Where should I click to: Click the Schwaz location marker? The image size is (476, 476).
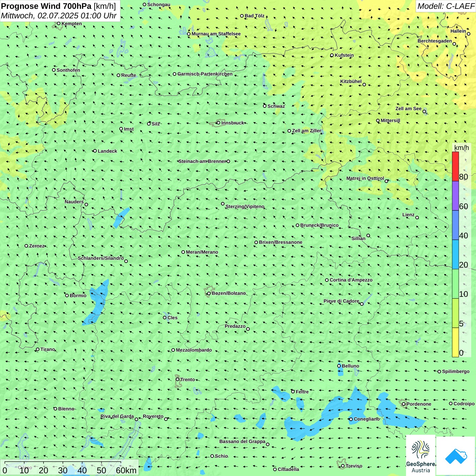point(265,106)
